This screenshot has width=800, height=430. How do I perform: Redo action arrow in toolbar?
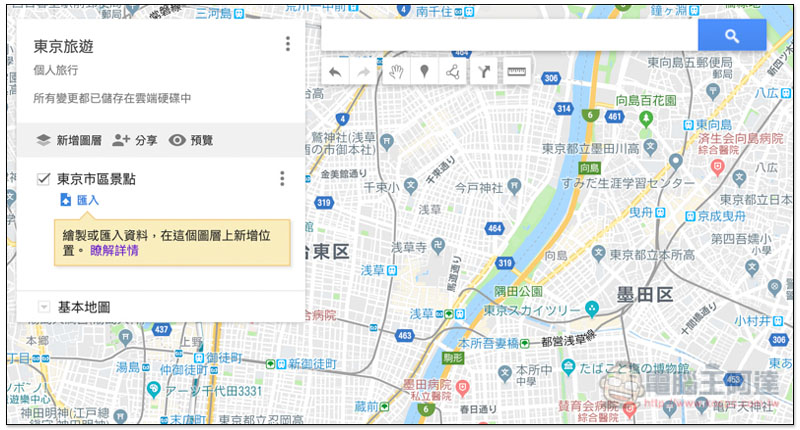pyautogui.click(x=363, y=72)
